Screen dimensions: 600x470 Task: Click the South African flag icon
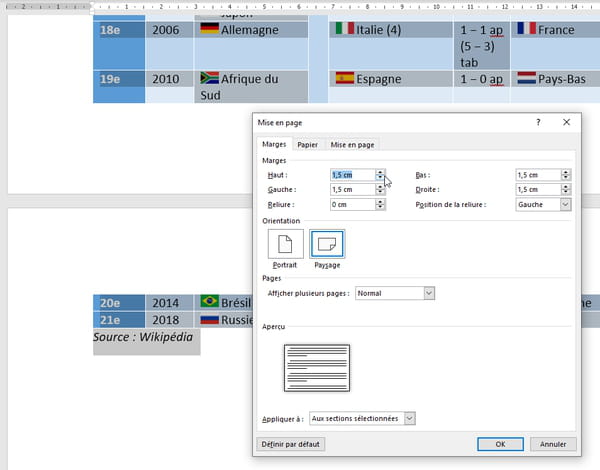tap(209, 78)
